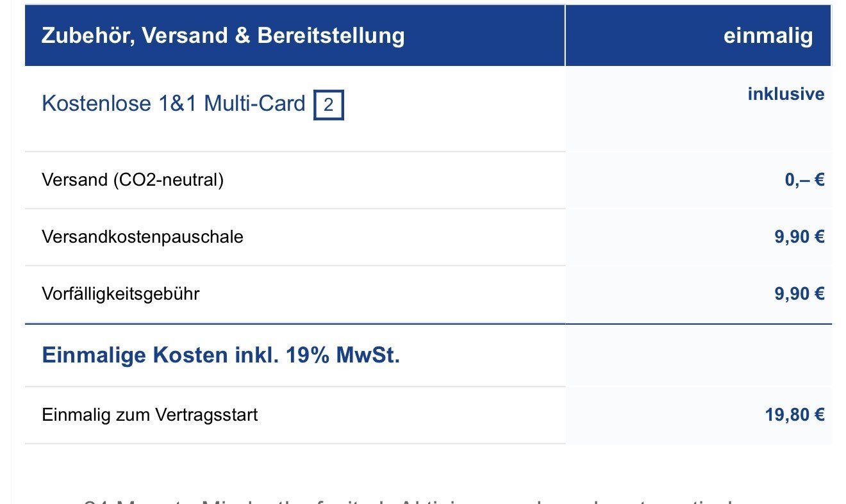Click the Einmalige Kosten inkl. 19% MwSt. heading

point(220,355)
